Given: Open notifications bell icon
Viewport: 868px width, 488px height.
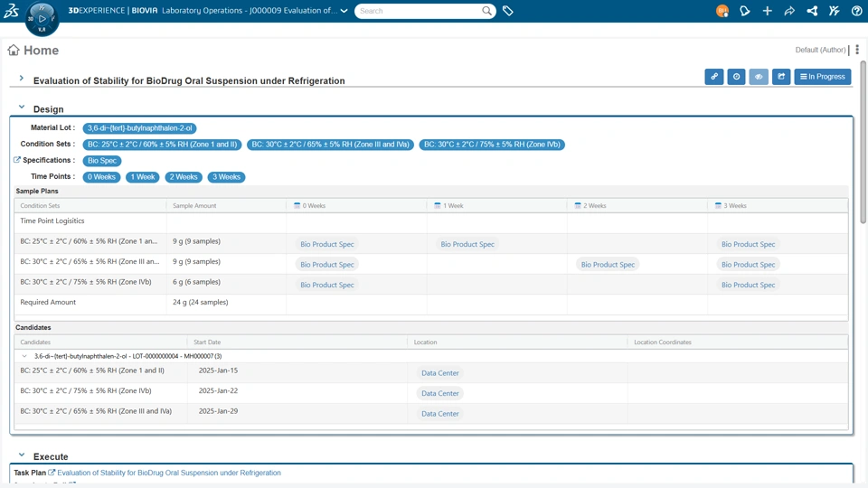Looking at the screenshot, I should [x=744, y=11].
